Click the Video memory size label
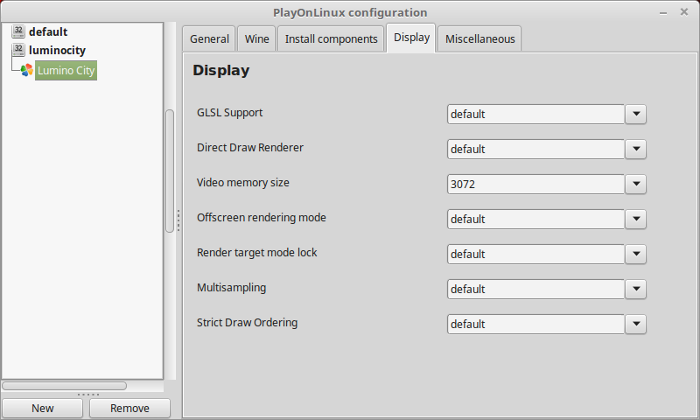Viewport: 700px width, 420px height. (243, 183)
